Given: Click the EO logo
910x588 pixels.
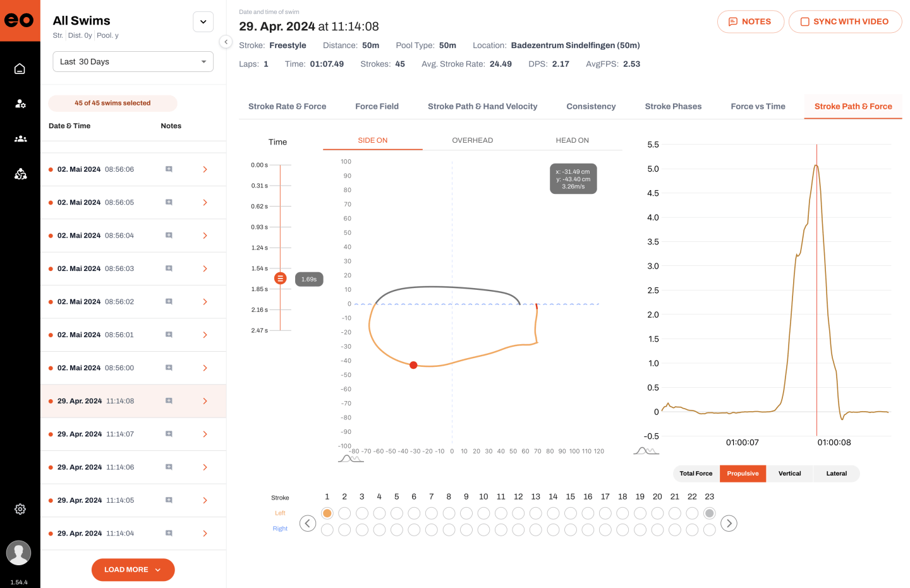Looking at the screenshot, I should [x=20, y=20].
